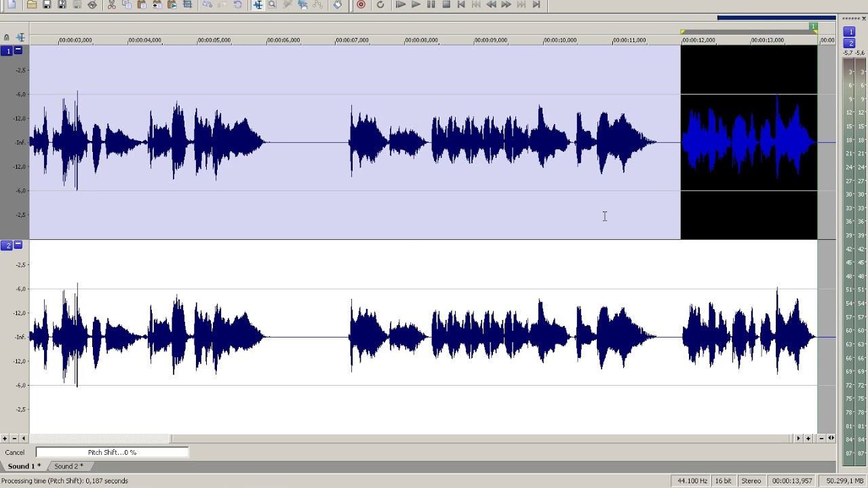Viewport: 868px width, 488px height.
Task: Switch to the Sound 2 tab
Action: click(x=68, y=466)
